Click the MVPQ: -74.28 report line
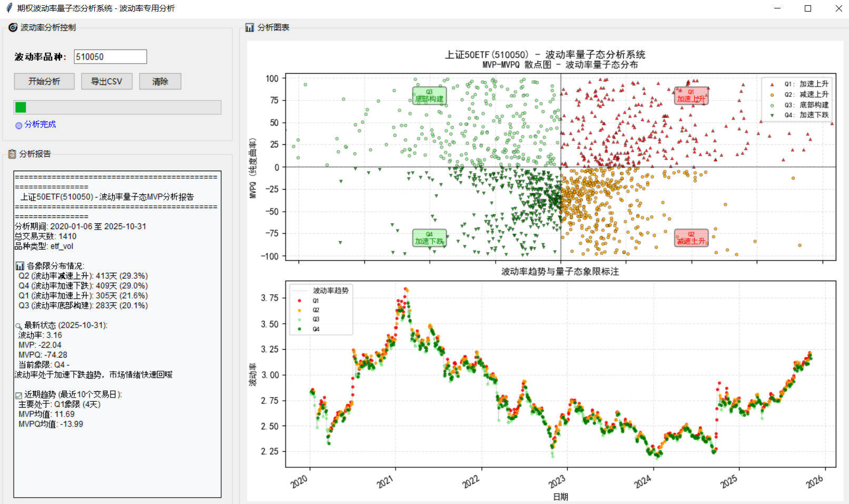Screen dimensions: 849x504 tap(43, 355)
